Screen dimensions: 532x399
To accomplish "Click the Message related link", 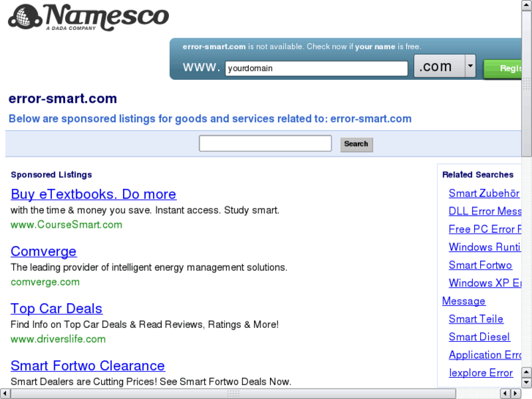I will tap(463, 301).
